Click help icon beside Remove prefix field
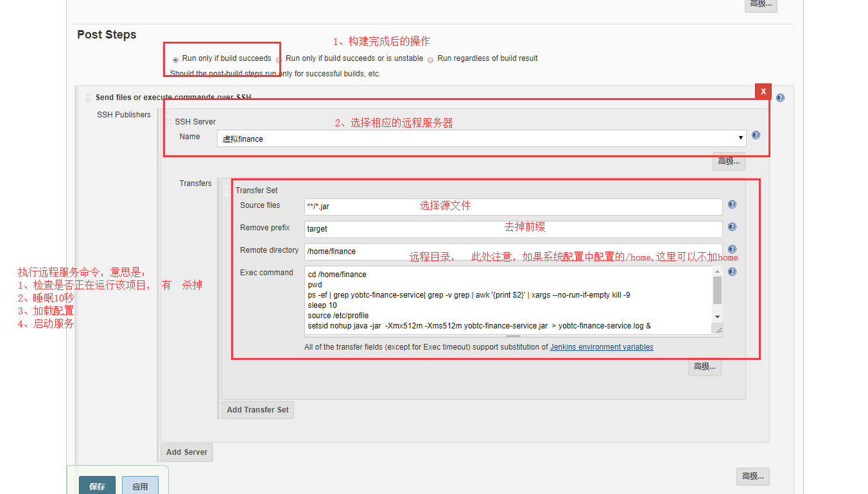The height and width of the screenshot is (494, 868). 732,227
